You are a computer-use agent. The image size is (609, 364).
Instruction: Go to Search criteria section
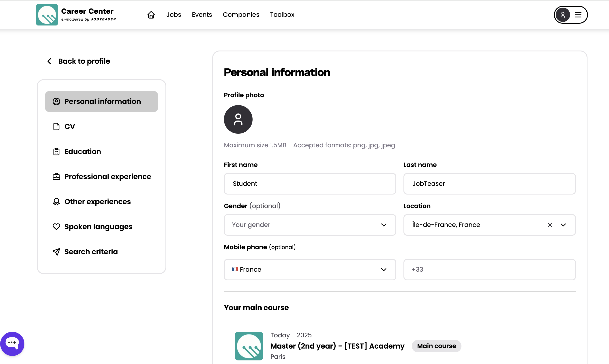click(x=91, y=252)
